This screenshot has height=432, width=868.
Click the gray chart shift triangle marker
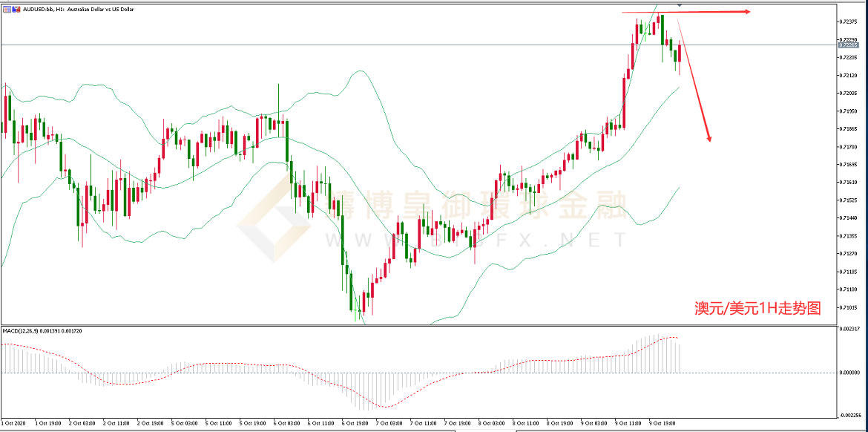680,5
